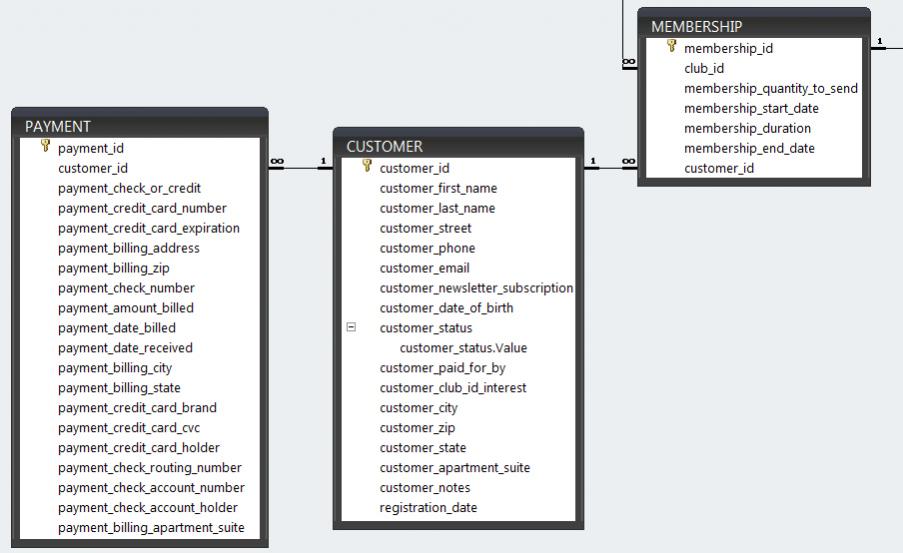This screenshot has height=553, width=903.
Task: Select payment_check_routing_number field
Action: point(150,468)
